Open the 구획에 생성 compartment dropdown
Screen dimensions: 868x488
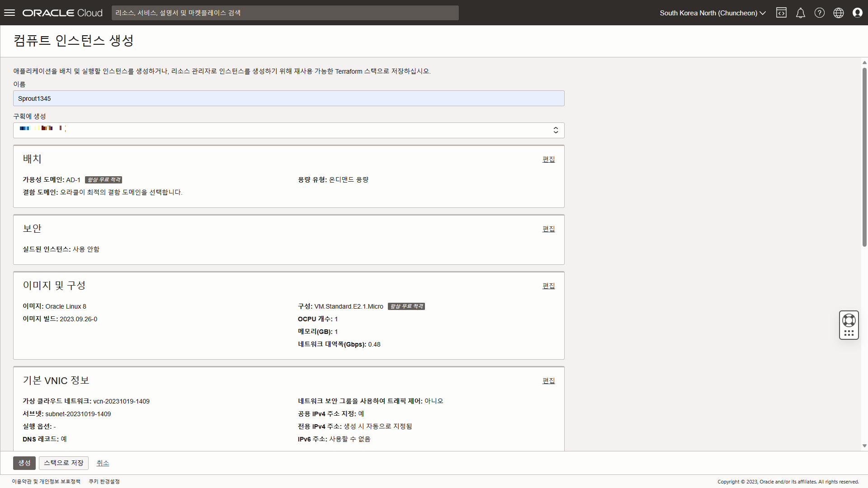tap(288, 130)
